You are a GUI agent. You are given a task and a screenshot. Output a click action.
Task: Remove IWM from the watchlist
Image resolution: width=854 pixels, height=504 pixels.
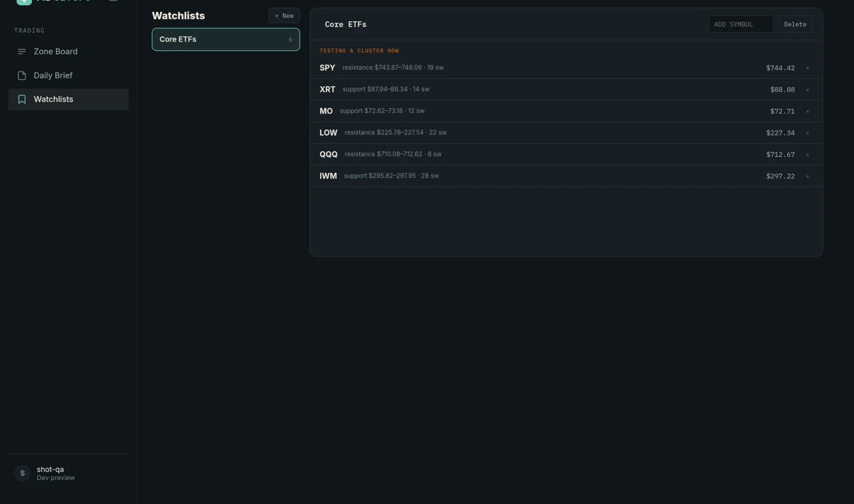(x=808, y=177)
